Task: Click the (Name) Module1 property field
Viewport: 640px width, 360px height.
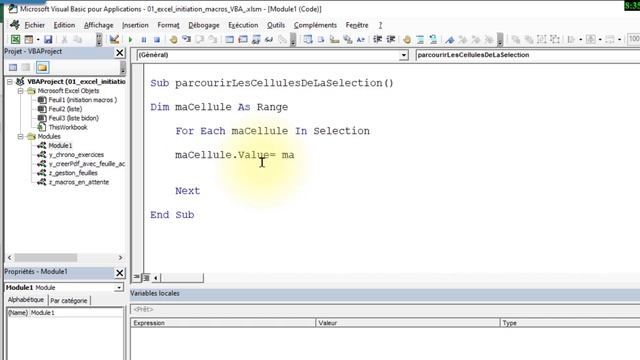Action: click(64, 313)
